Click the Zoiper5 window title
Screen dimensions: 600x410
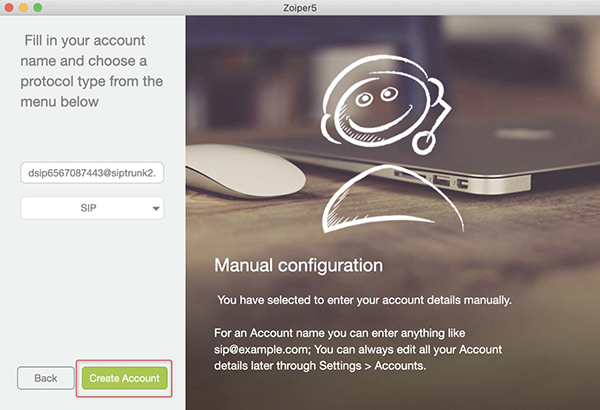click(300, 8)
